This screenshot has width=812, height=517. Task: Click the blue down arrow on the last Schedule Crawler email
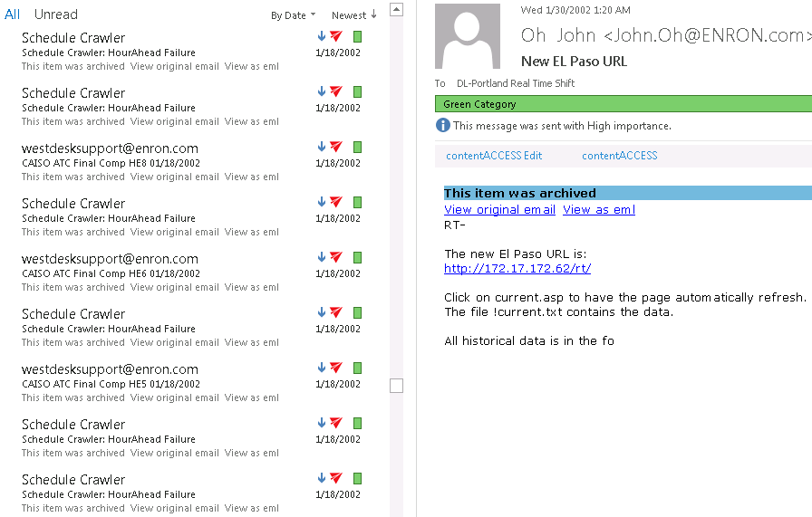[322, 478]
